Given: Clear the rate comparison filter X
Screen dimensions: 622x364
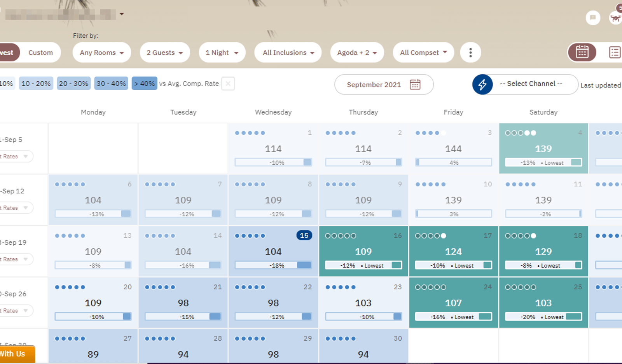Looking at the screenshot, I should 228,84.
